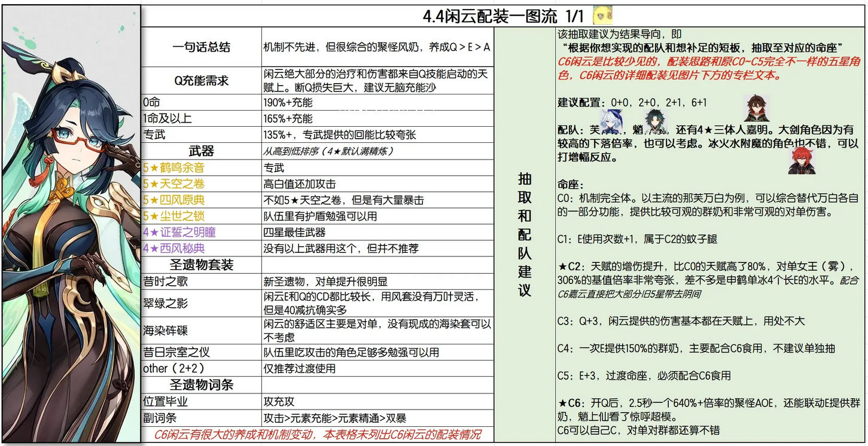
Task: Click the title 4.4闲云配装一图流 1/1
Action: (x=502, y=16)
